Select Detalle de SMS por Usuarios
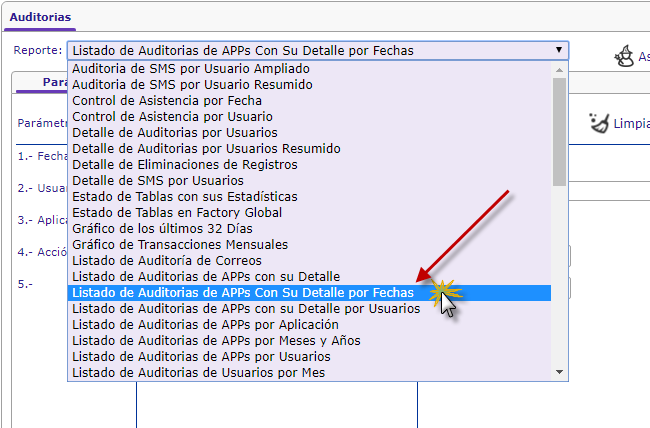The width and height of the screenshot is (650, 428). point(309,181)
